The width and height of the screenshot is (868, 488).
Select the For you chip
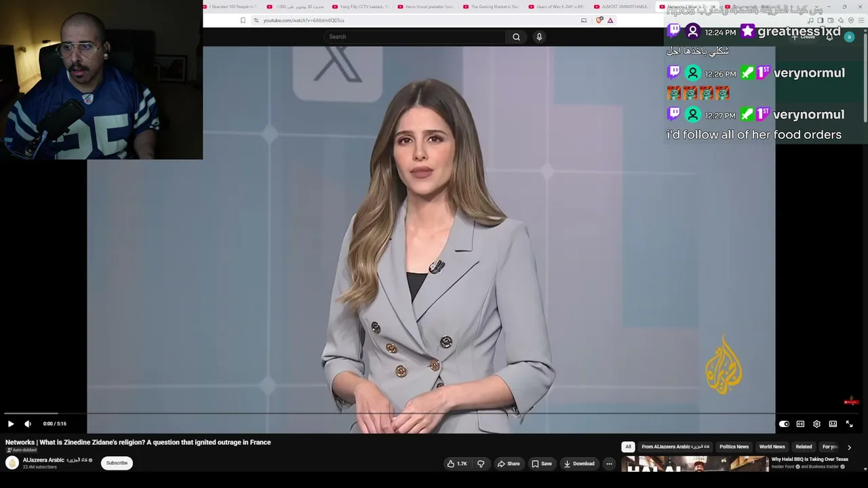point(830,447)
